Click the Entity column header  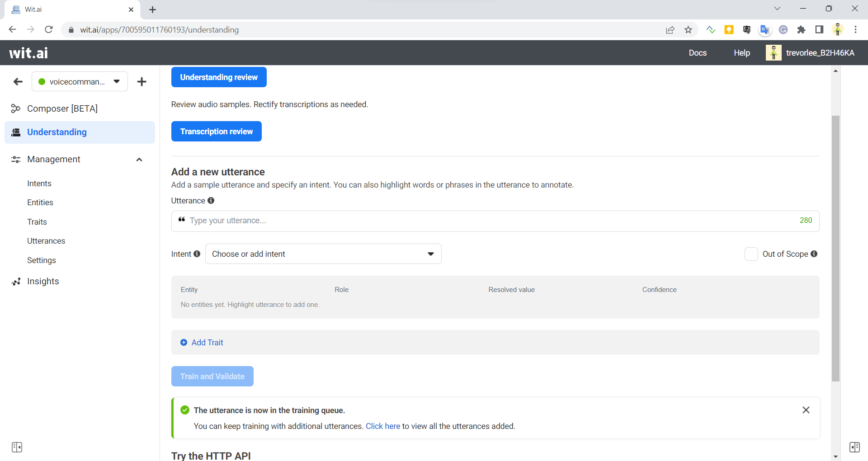click(189, 290)
